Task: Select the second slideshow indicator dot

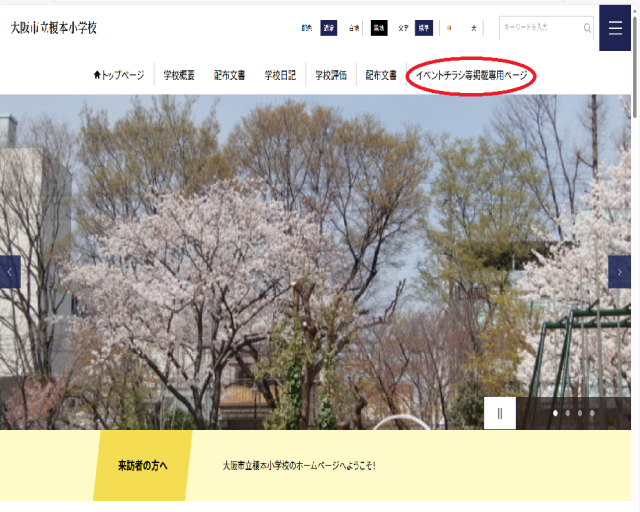Action: coord(567,413)
